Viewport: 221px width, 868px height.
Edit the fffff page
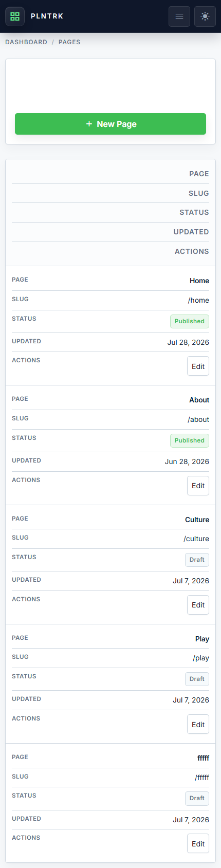(x=198, y=844)
